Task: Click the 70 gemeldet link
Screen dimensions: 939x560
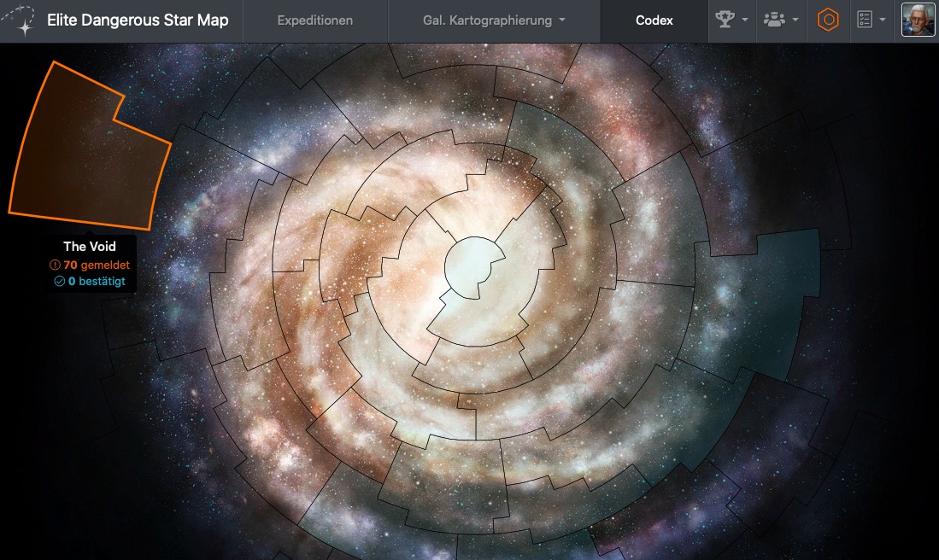Action: click(96, 265)
